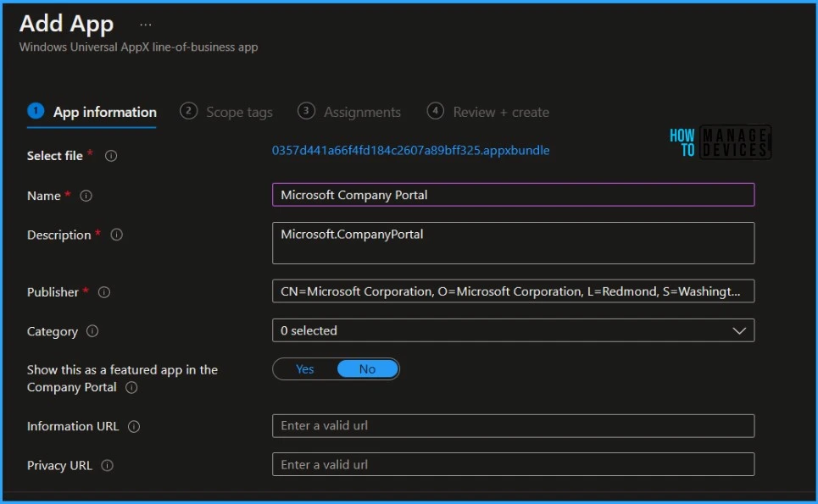Click inside the Description text box
The width and height of the screenshot is (818, 504).
(x=514, y=243)
